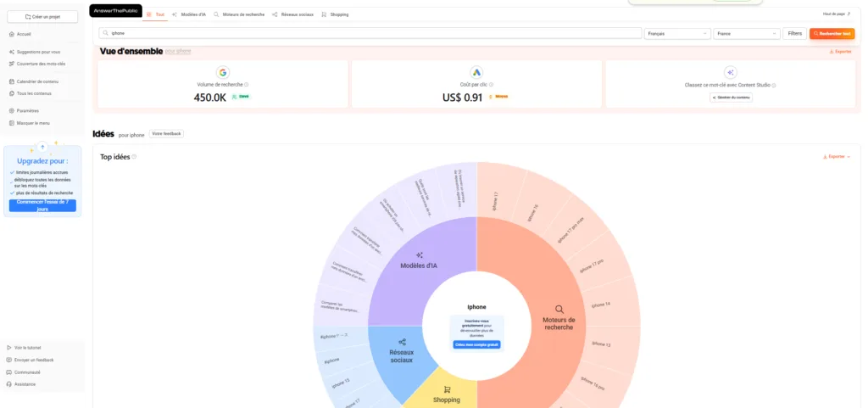Image resolution: width=868 pixels, height=408 pixels.
Task: Click the Suggestions pour vous sparkle icon
Action: click(x=12, y=52)
